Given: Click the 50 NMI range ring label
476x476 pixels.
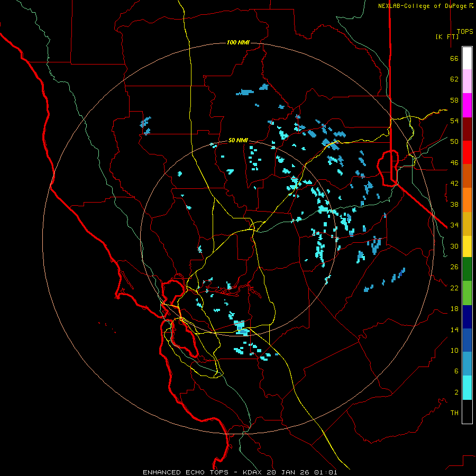Looking at the screenshot, I should [x=238, y=140].
